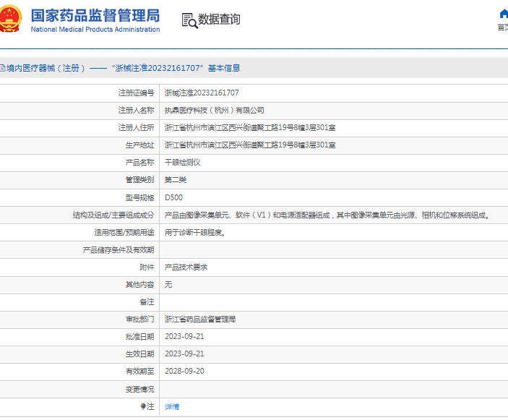Click management category value 第二类
The image size is (508, 420).
tap(176, 179)
